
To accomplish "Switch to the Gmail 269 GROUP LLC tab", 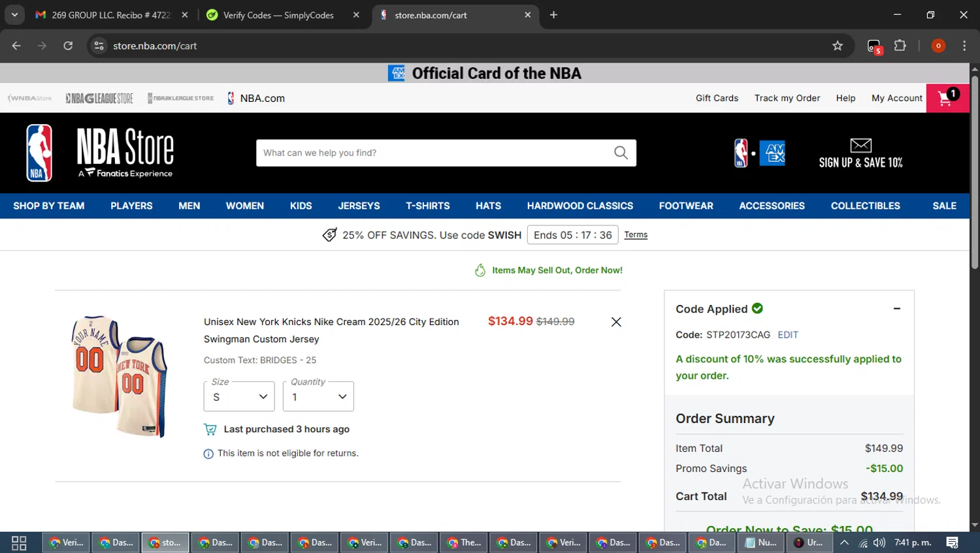I will pyautogui.click(x=111, y=15).
